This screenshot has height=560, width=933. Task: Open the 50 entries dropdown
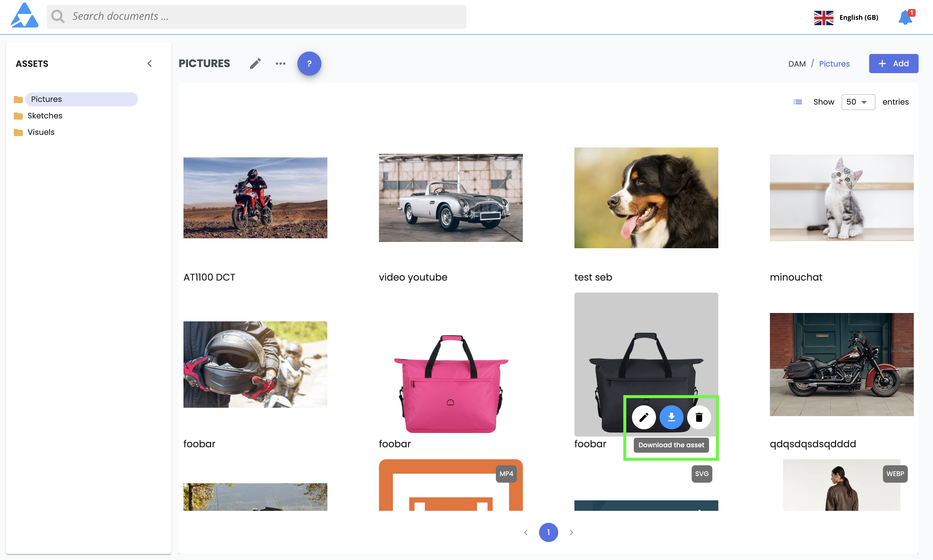point(858,102)
